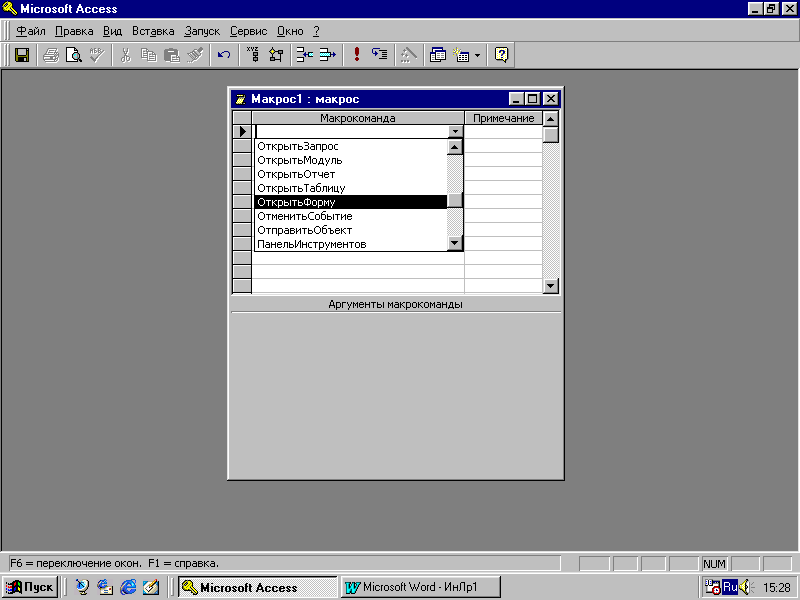This screenshot has width=800, height=600.
Task: Open the Файл menu
Action: coord(31,31)
